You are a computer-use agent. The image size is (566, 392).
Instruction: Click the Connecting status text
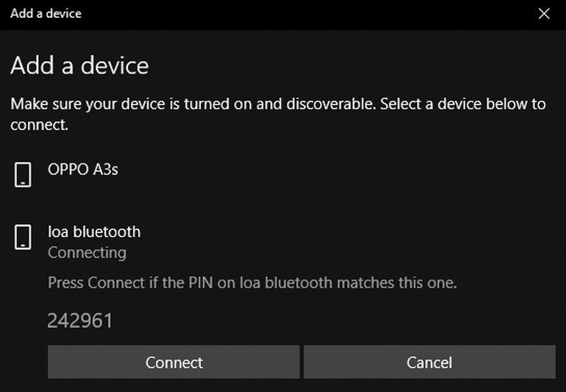click(x=87, y=253)
